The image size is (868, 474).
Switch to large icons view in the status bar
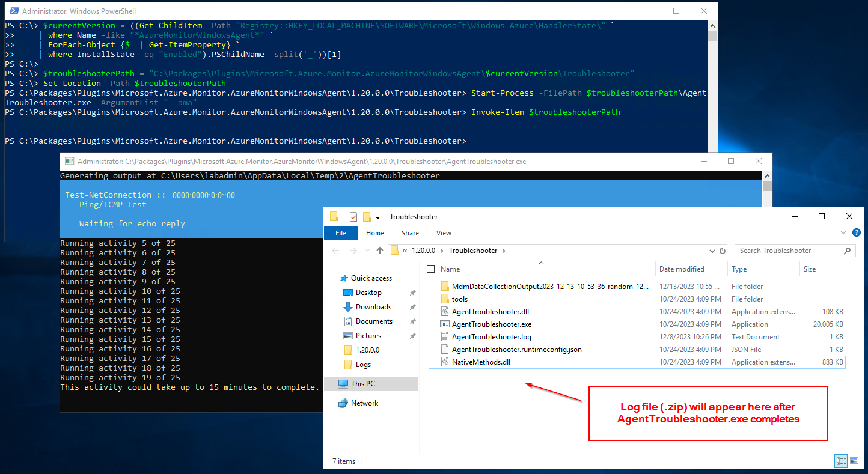point(854,461)
